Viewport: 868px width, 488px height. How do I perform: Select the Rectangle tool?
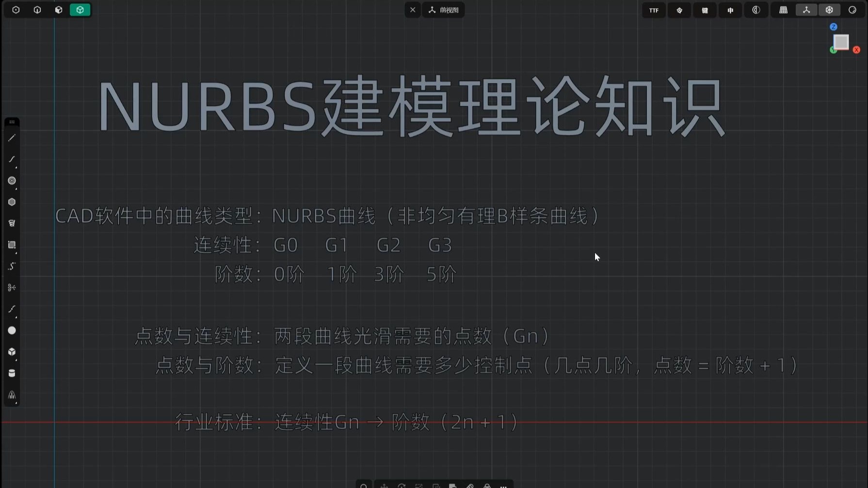point(12,245)
